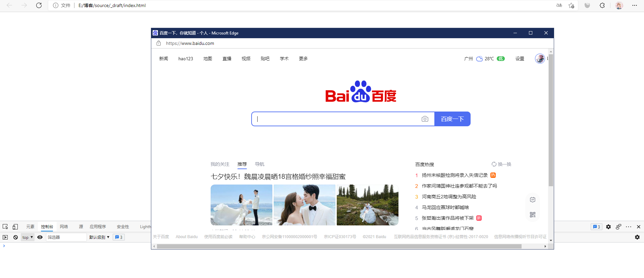The width and height of the screenshot is (644, 278).
Task: Click the 优 air quality badge
Action: (501, 59)
